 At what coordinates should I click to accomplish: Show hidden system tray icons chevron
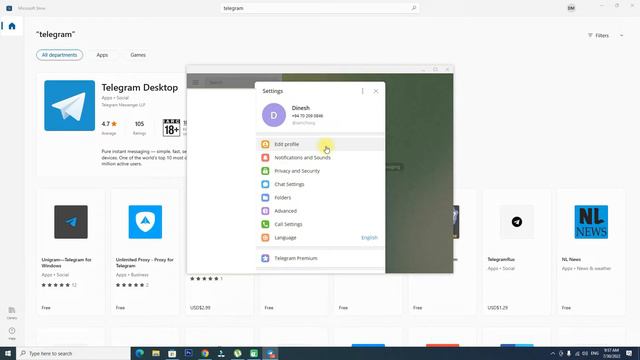click(x=553, y=353)
